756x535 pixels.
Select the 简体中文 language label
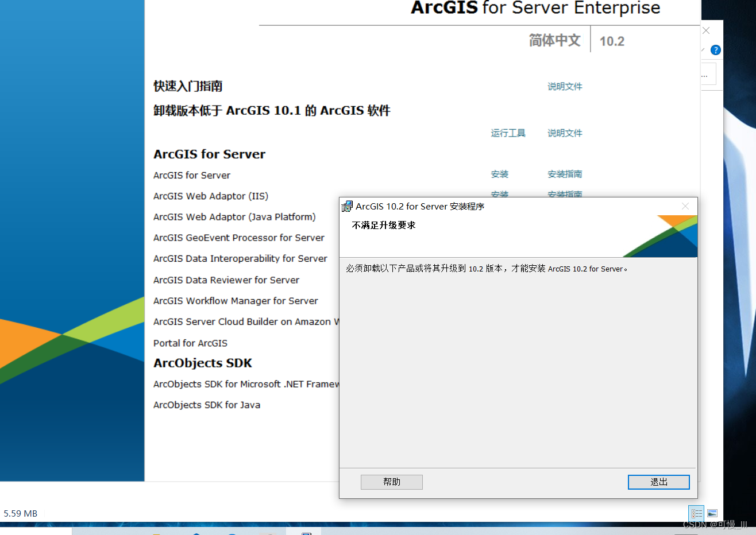(554, 41)
